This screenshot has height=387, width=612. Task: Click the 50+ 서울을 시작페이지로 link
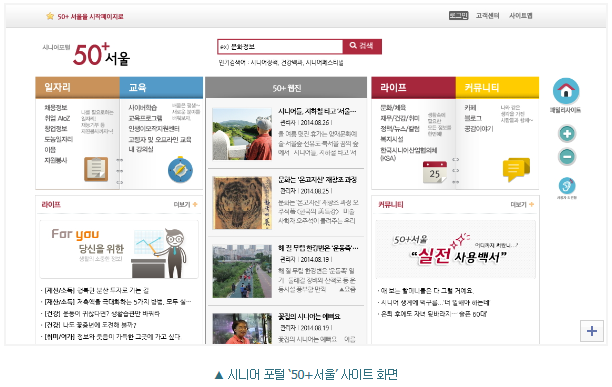[x=91, y=16]
